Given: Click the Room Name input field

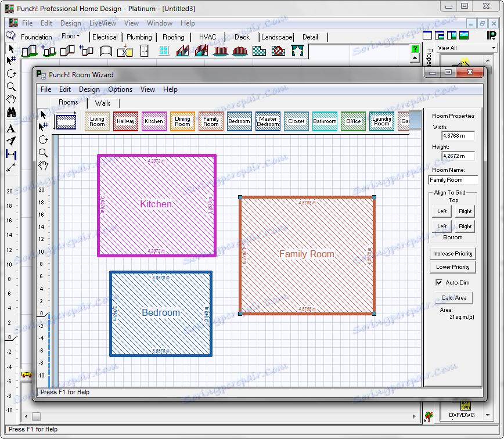Looking at the screenshot, I should coord(453,180).
